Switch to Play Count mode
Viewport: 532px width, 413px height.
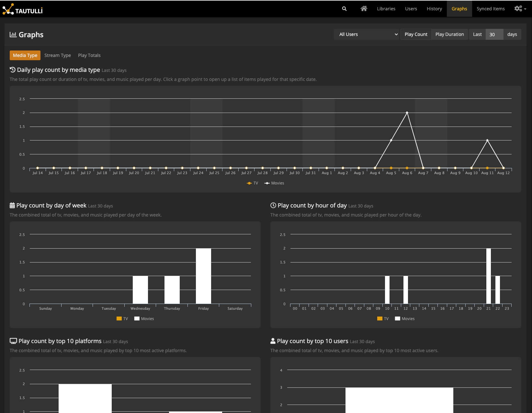point(416,34)
